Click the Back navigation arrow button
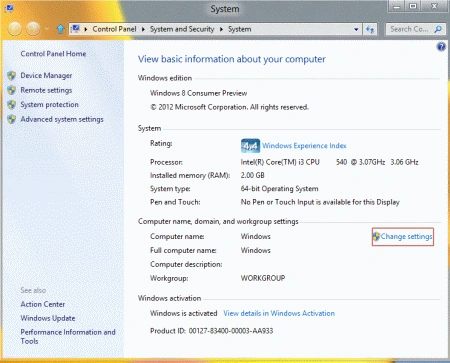The image size is (450, 363). (15, 29)
